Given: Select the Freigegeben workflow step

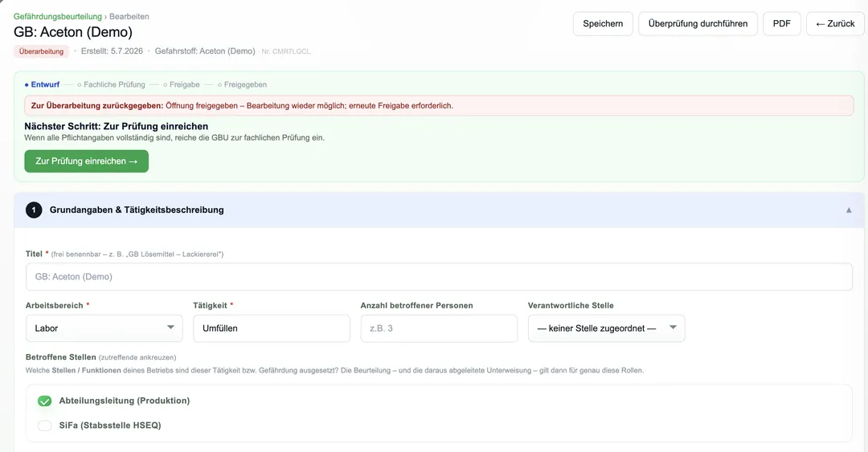Looking at the screenshot, I should 242,84.
